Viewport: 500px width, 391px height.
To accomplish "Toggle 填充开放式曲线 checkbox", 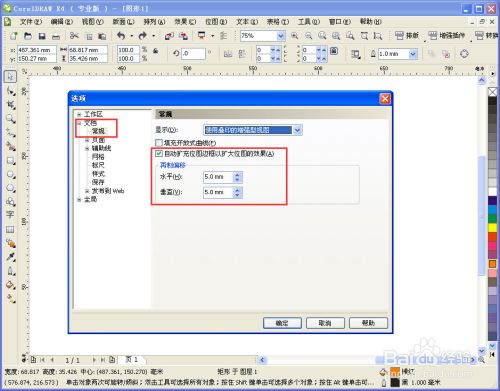I will point(159,143).
